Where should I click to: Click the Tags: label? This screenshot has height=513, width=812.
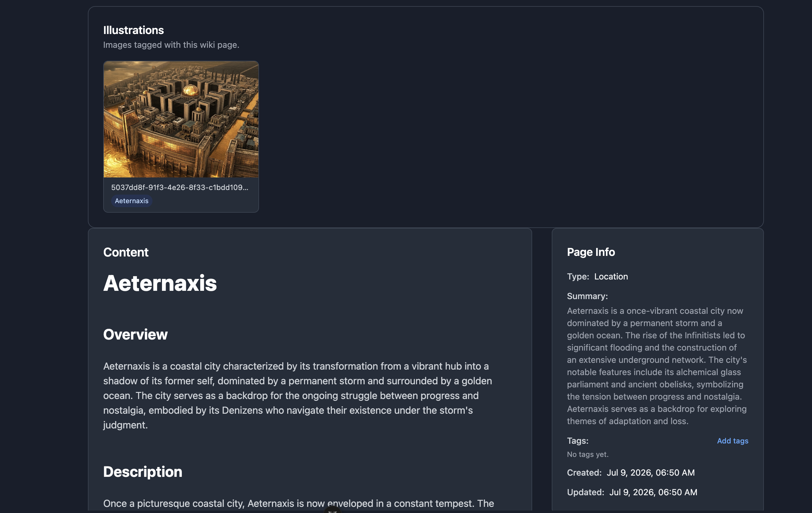[578, 441]
